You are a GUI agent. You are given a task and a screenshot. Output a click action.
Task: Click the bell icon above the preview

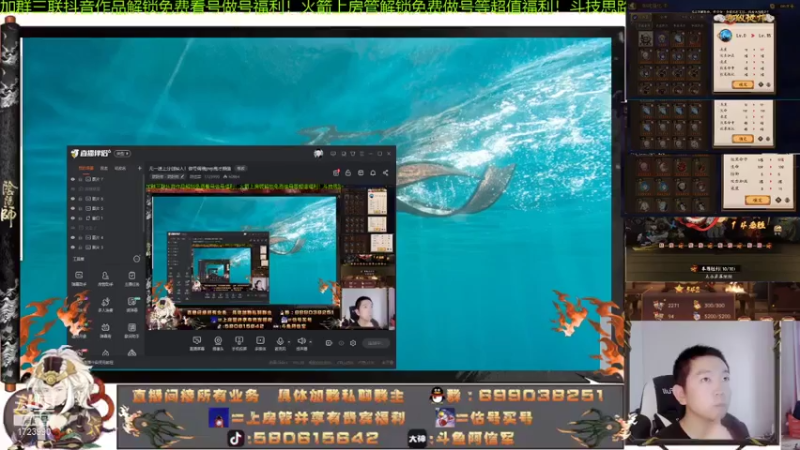tap(373, 172)
